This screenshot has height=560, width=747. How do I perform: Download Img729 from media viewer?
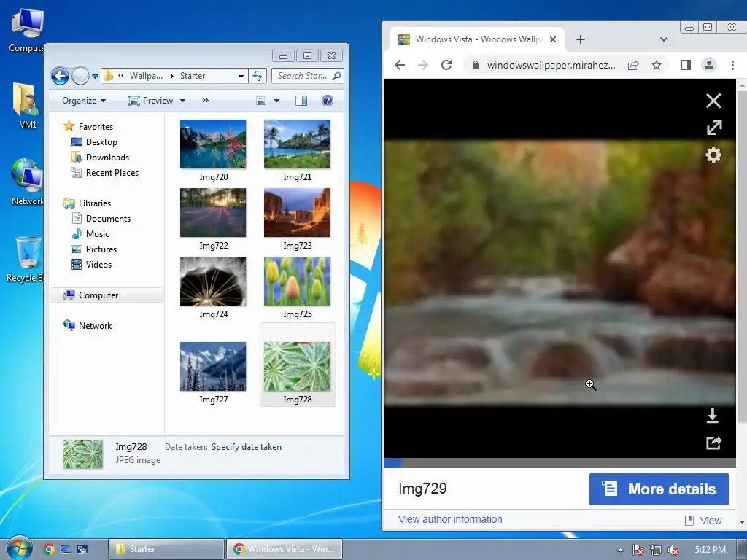(x=712, y=415)
